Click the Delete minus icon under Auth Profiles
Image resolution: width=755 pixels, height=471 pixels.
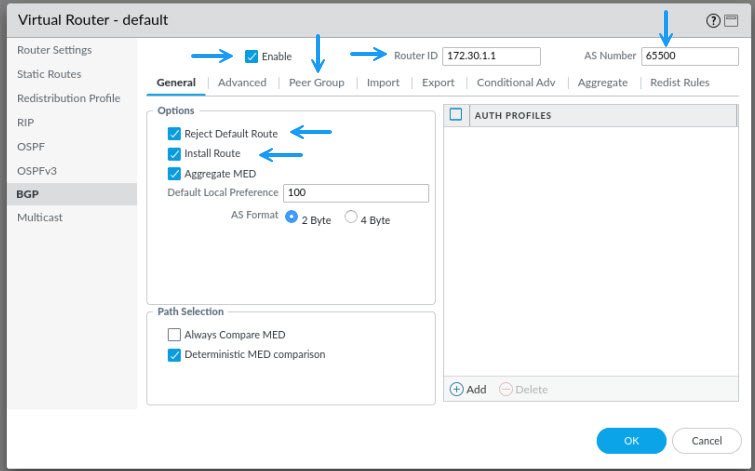(506, 389)
